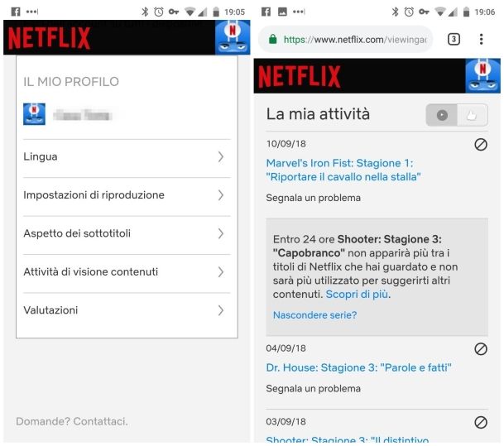Tap Bluetooth icon in left status bar
The width and height of the screenshot is (504, 446).
tap(145, 12)
